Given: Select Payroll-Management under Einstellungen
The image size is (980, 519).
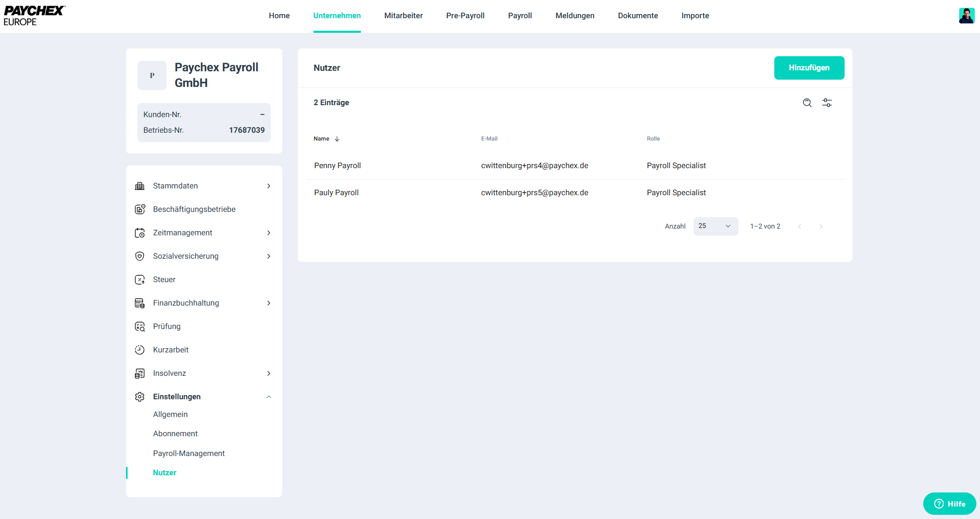Looking at the screenshot, I should point(189,453).
